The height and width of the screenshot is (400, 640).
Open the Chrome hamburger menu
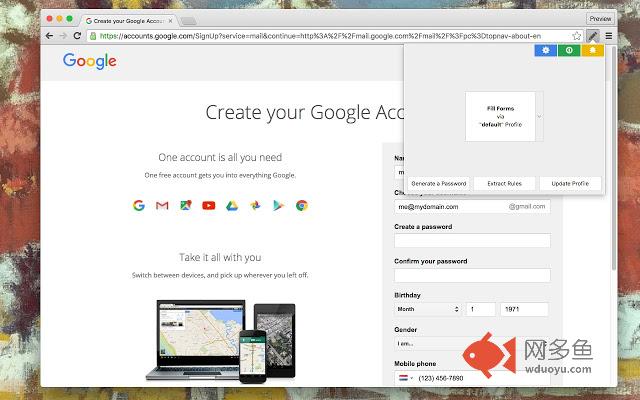(608, 35)
